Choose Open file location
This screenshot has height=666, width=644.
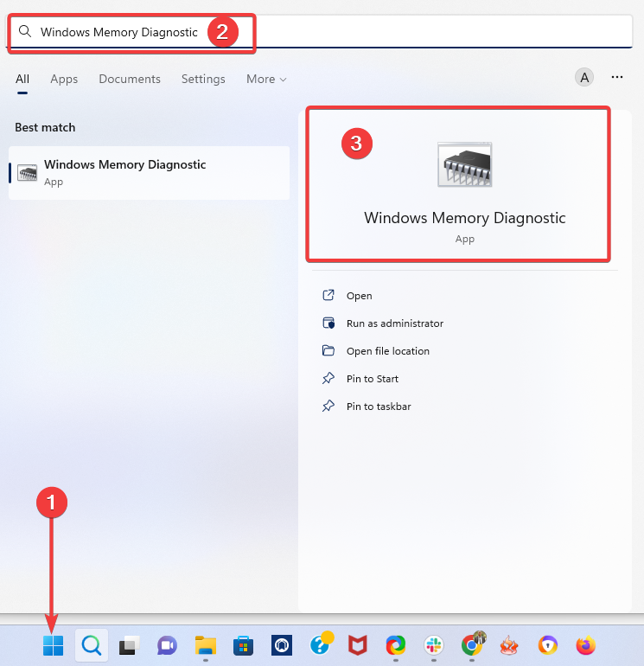pyautogui.click(x=388, y=351)
